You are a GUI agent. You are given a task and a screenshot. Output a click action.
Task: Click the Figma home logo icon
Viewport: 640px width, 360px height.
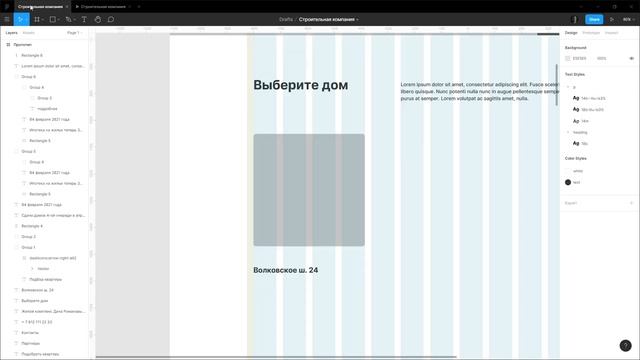click(x=7, y=7)
